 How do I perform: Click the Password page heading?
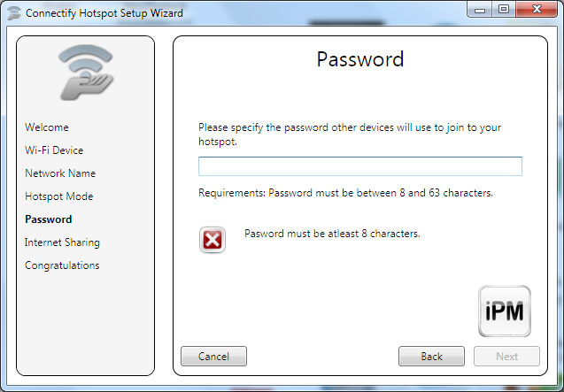[359, 60]
